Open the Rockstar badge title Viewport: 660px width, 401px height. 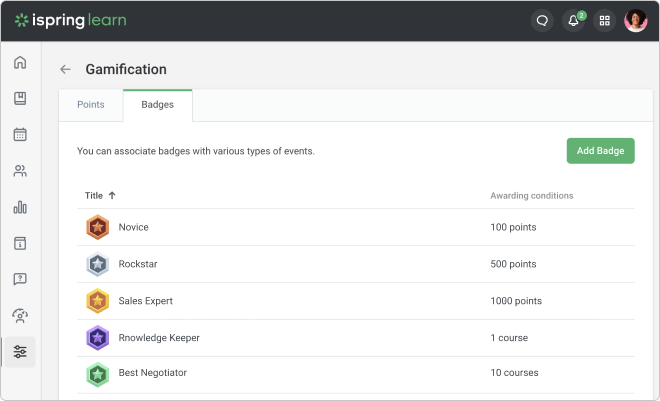[x=138, y=264]
